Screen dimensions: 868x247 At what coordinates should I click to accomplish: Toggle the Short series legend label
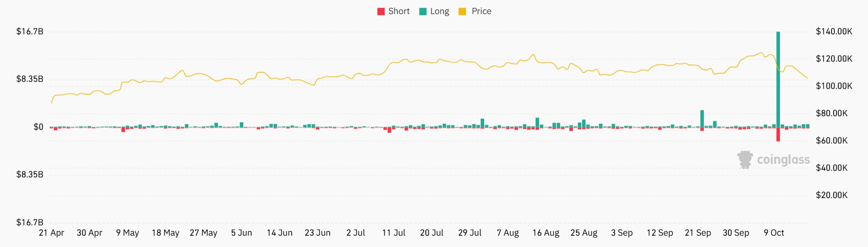pyautogui.click(x=399, y=11)
